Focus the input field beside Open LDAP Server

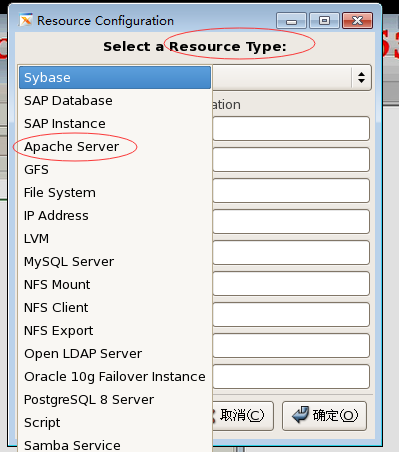coord(291,345)
